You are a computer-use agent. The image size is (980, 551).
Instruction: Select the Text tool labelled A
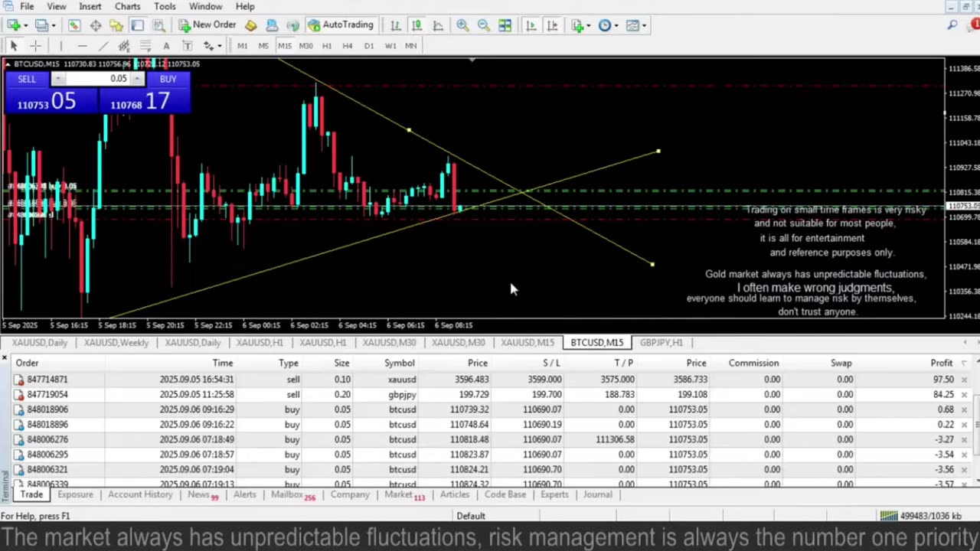(165, 46)
